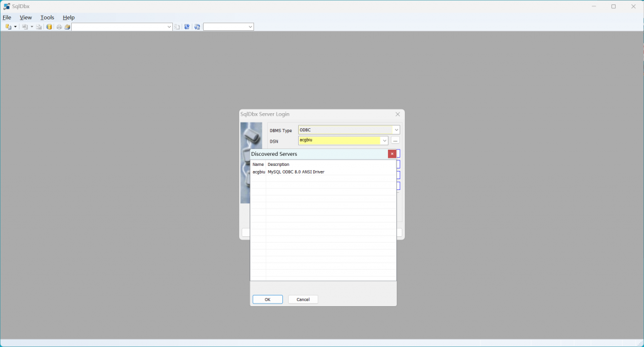Click the first blue arrows toolbar icon
The height and width of the screenshot is (347, 644).
187,26
